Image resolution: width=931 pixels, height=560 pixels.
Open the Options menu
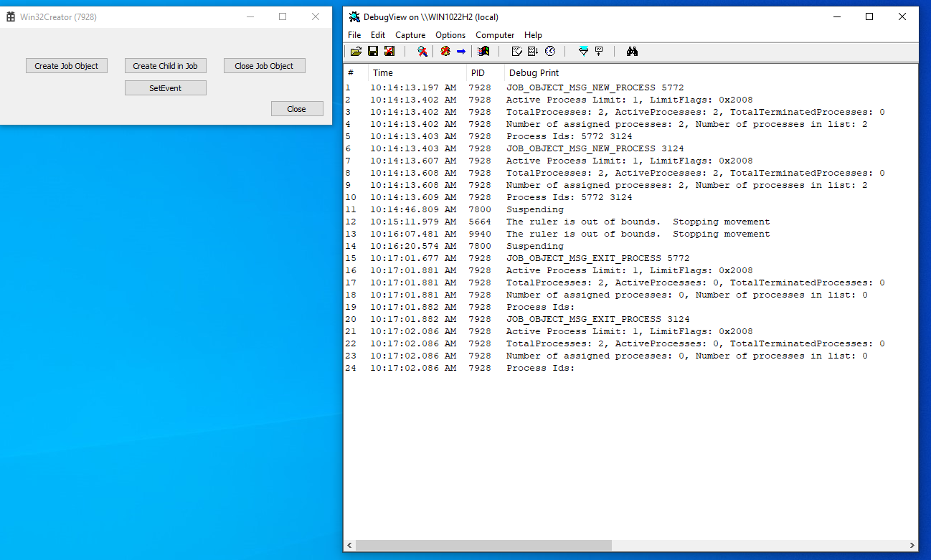pyautogui.click(x=450, y=35)
